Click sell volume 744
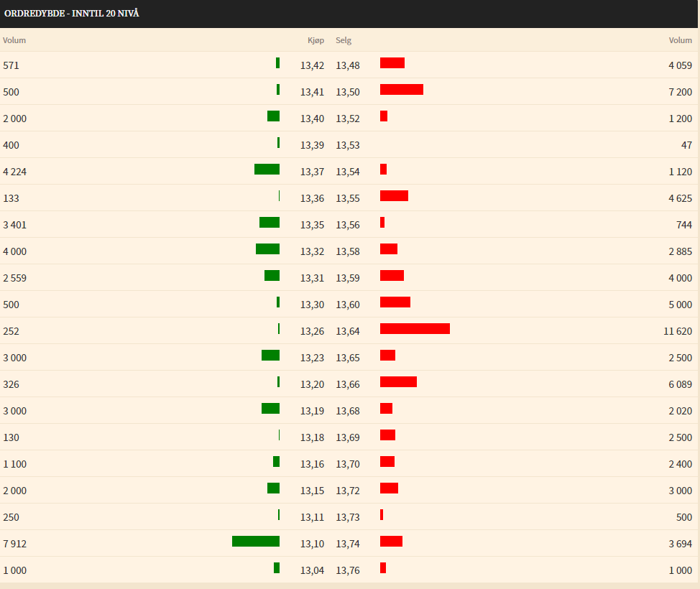Image resolution: width=700 pixels, height=589 pixels. point(684,225)
